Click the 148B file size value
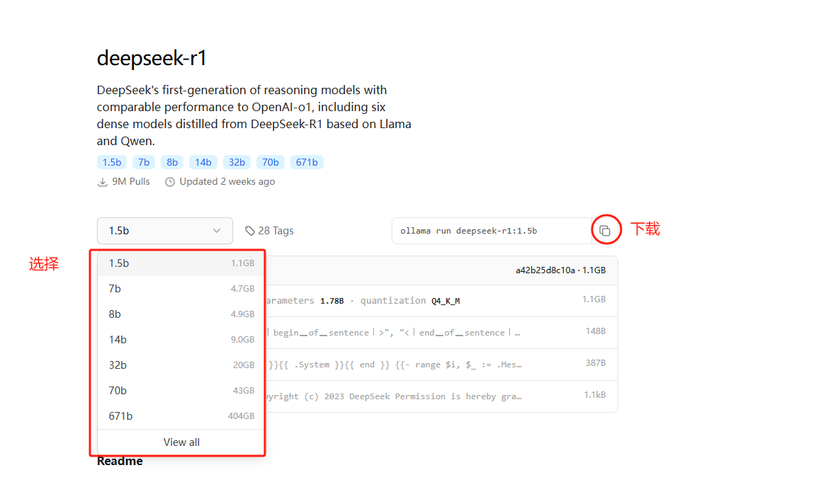This screenshot has width=818, height=504. [x=595, y=331]
